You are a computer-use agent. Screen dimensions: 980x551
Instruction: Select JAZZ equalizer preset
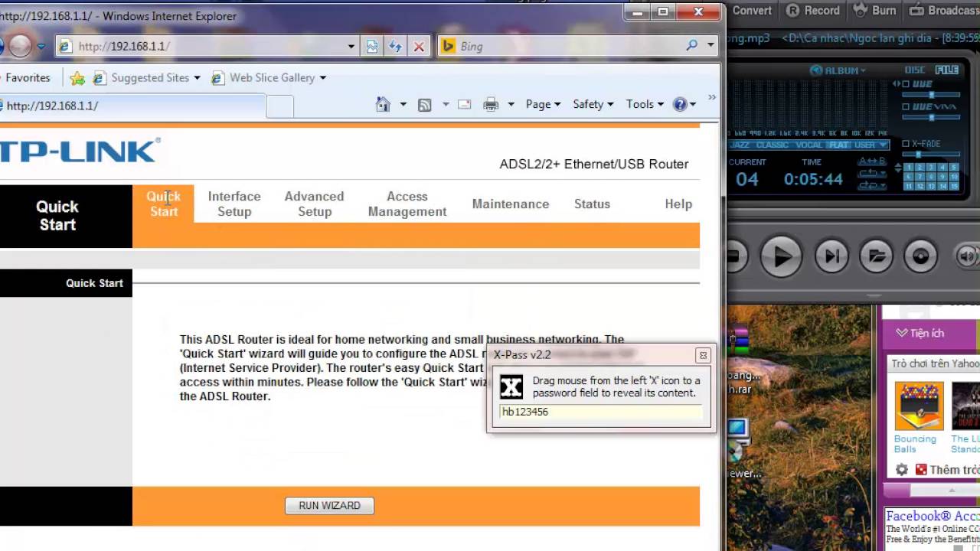click(x=740, y=145)
